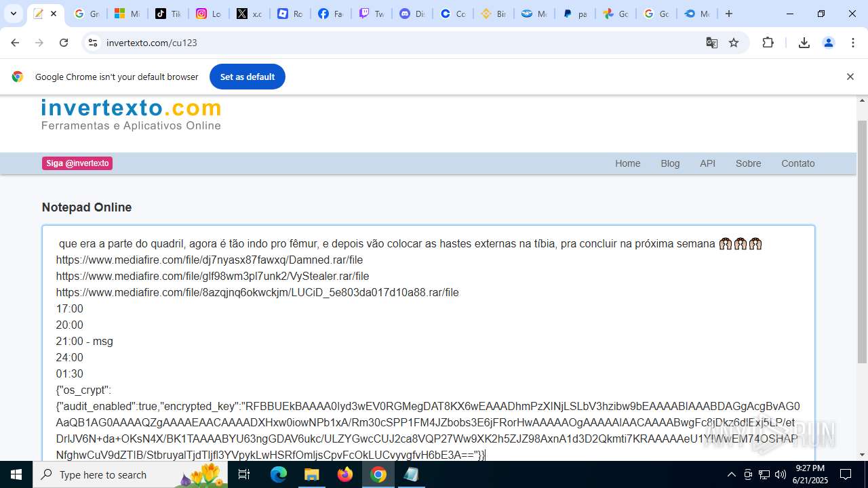Switch to the PayPal tab
Image resolution: width=868 pixels, height=488 pixels.
point(574,14)
